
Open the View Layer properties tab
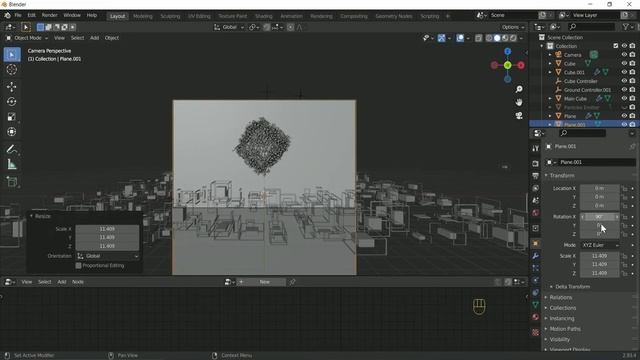tap(536, 188)
